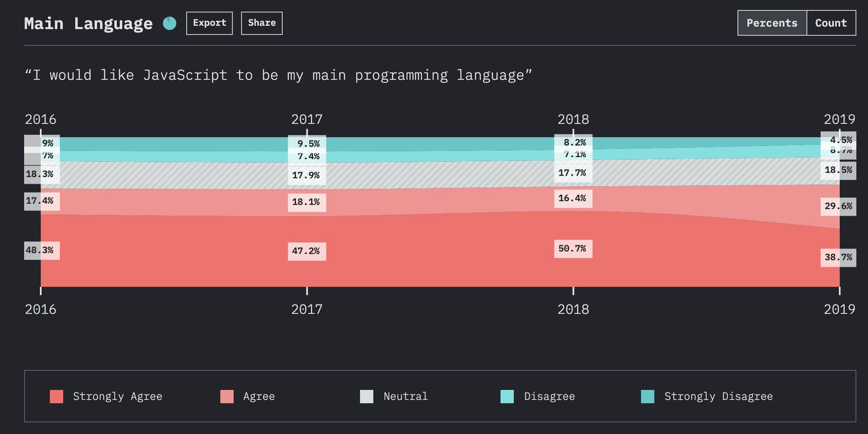The width and height of the screenshot is (868, 434).
Task: Select the 16.4% label for 2018
Action: click(x=573, y=199)
